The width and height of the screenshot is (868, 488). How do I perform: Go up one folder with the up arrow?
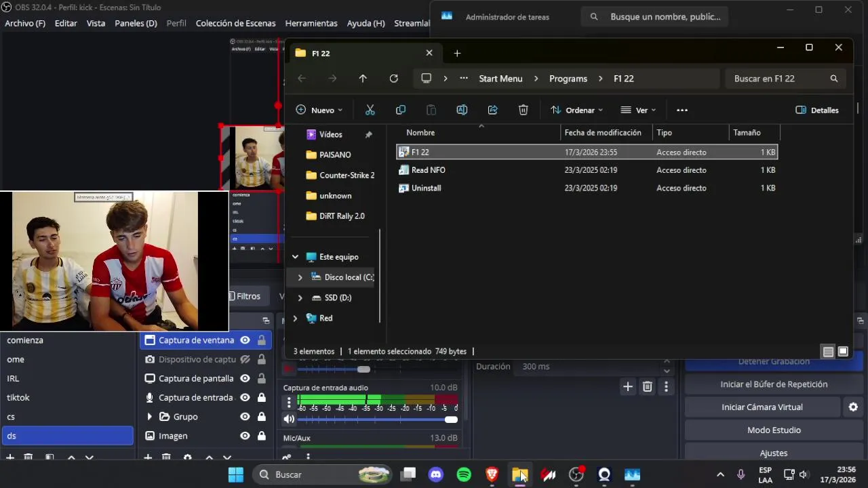tap(363, 79)
